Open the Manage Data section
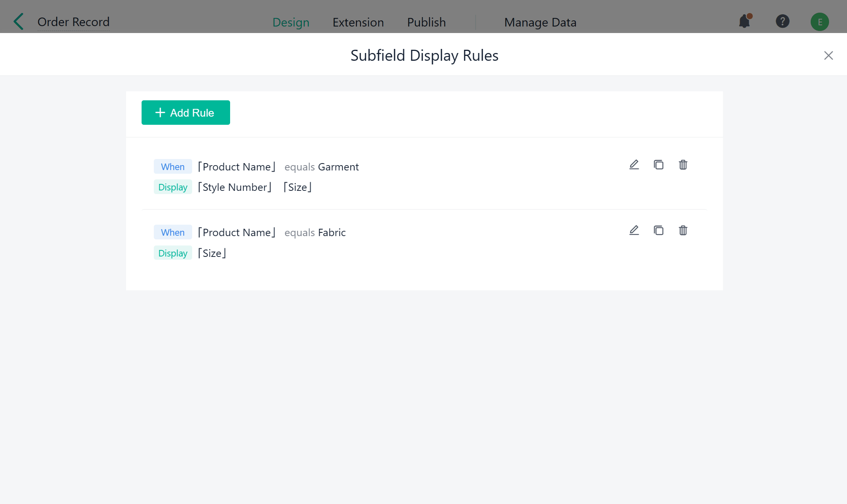The image size is (847, 504). click(540, 22)
